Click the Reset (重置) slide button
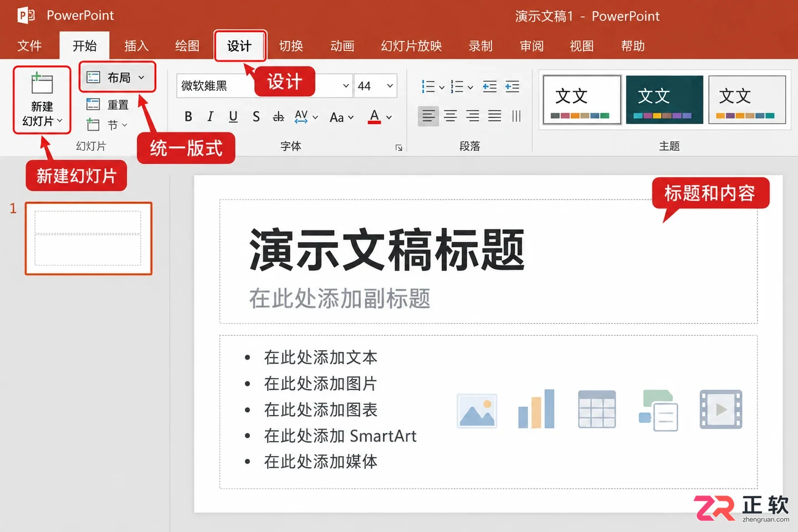Viewport: 798px width, 532px height. click(x=108, y=104)
